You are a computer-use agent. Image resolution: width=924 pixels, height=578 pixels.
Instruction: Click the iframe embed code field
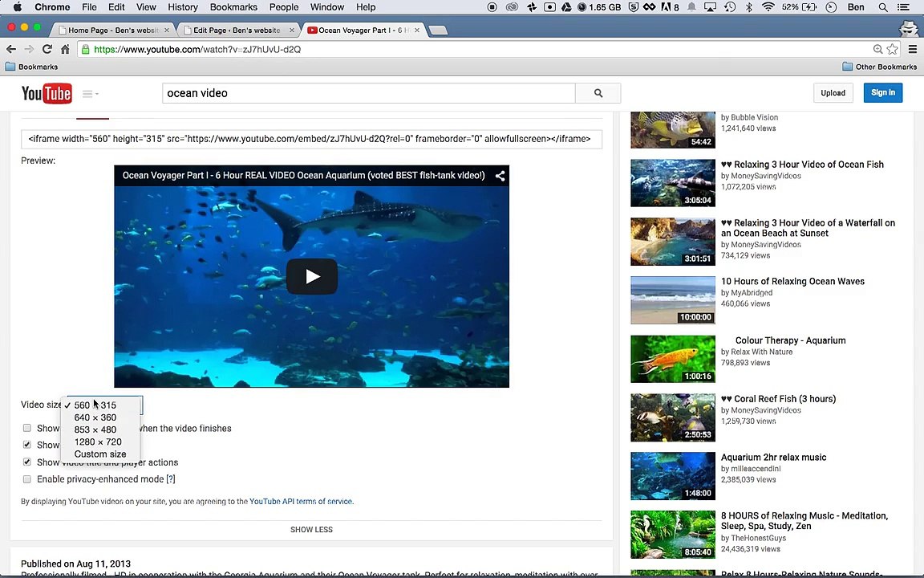tap(311, 139)
